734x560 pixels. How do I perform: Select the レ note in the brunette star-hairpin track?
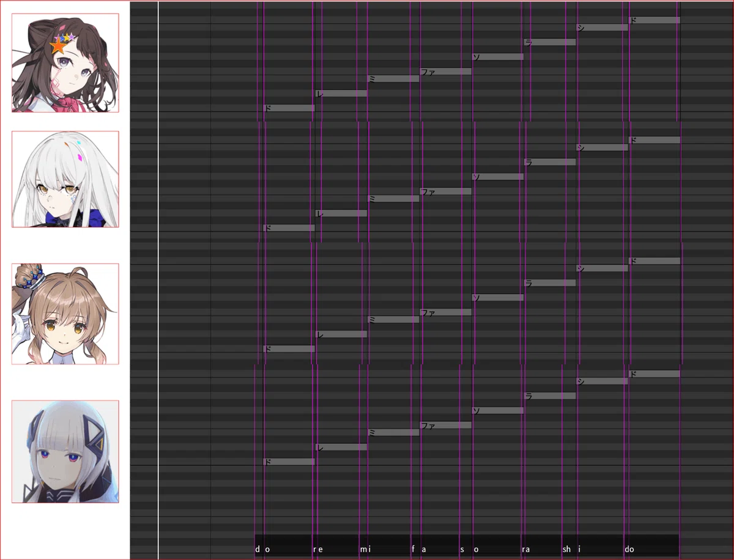pos(341,94)
